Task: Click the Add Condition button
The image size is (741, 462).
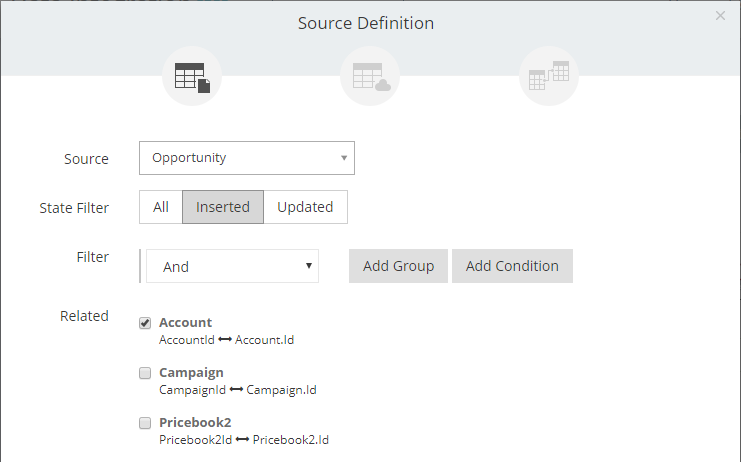Action: [512, 266]
